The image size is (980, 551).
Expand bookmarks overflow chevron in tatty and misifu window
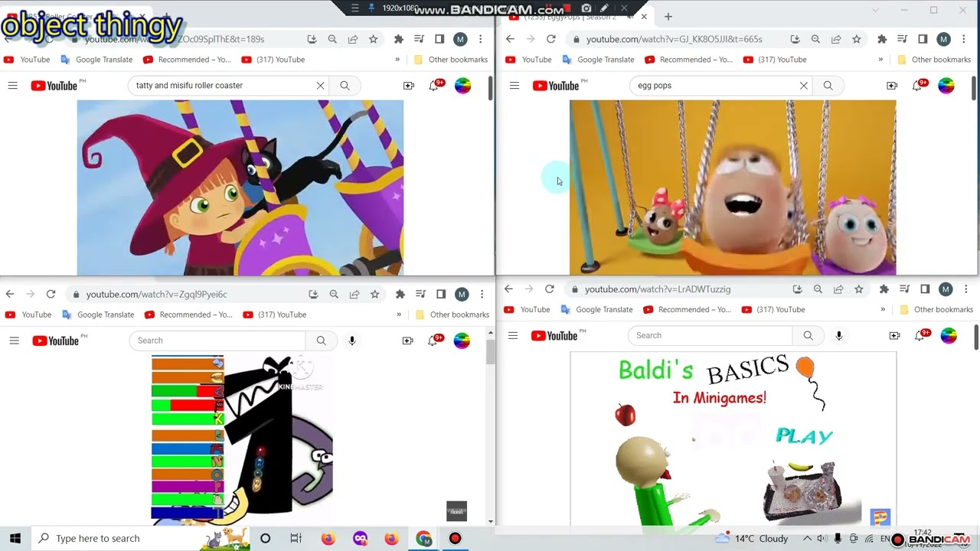point(397,60)
